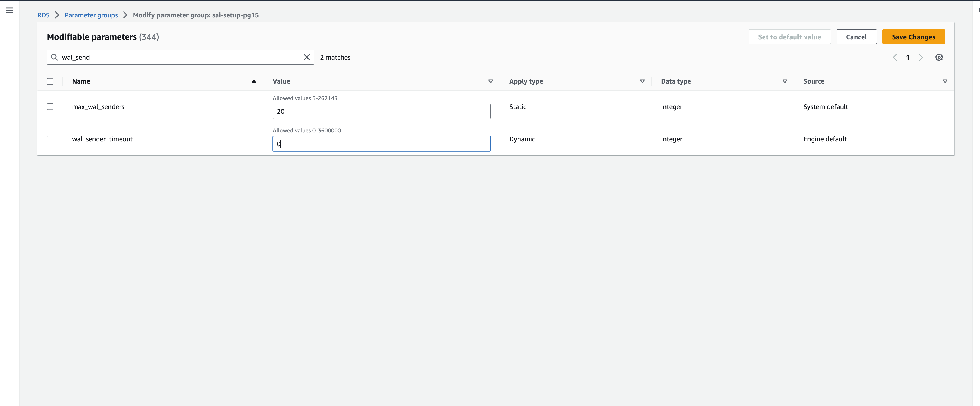
Task: Sort by Name ascending arrow
Action: (254, 81)
